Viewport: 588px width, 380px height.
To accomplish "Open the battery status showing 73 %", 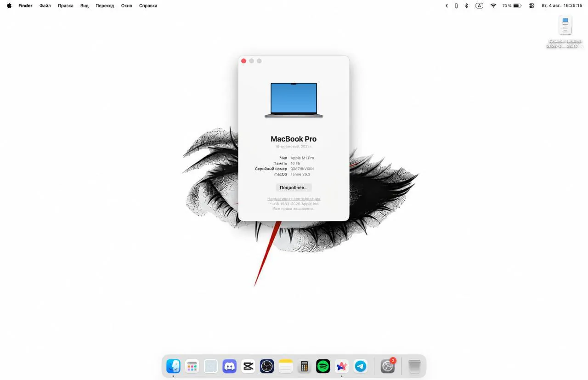I will (x=511, y=6).
